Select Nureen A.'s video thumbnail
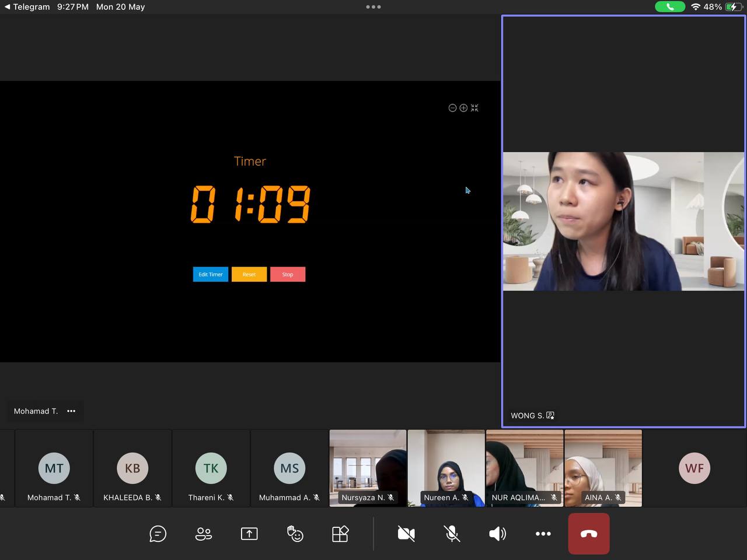Screen dimensions: 747x560 pyautogui.click(x=446, y=468)
